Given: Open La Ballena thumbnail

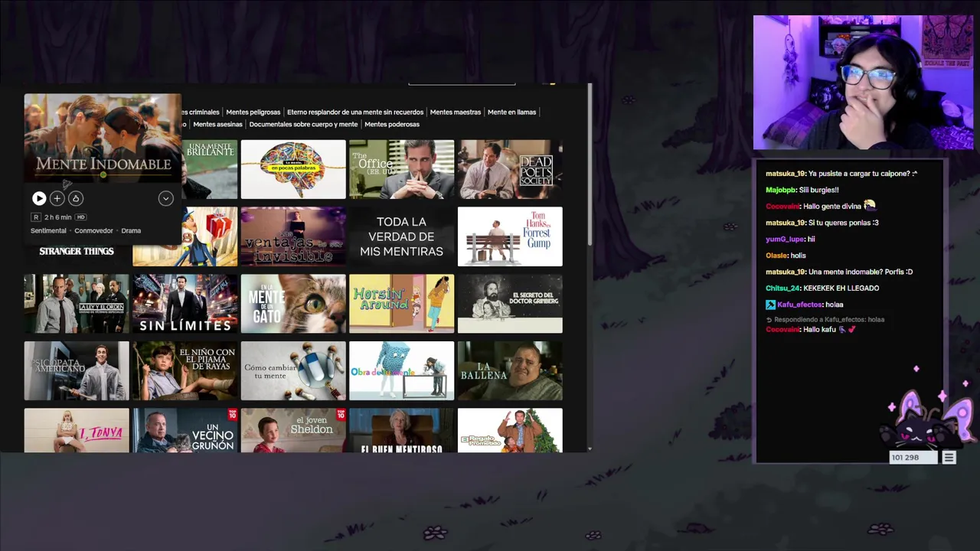Looking at the screenshot, I should click(x=510, y=371).
